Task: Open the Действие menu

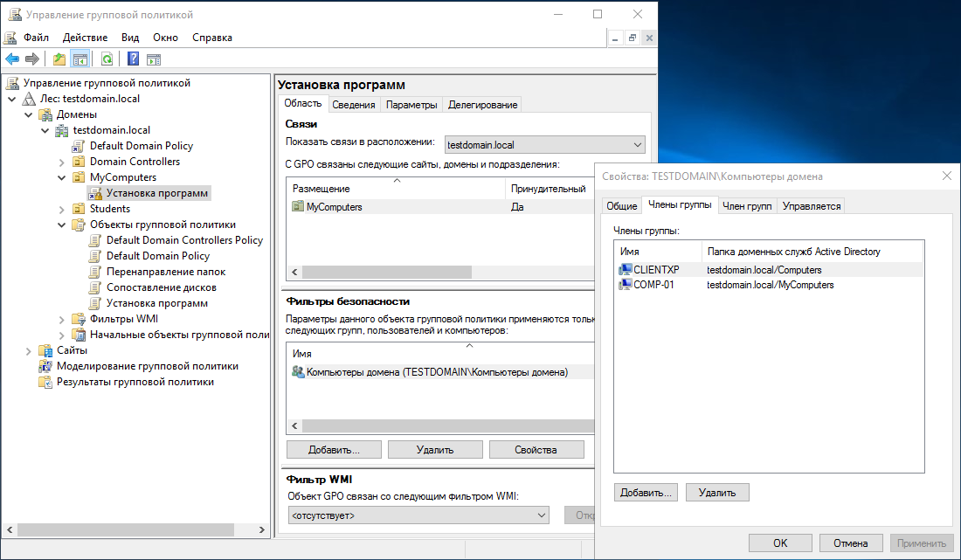Action: (85, 38)
